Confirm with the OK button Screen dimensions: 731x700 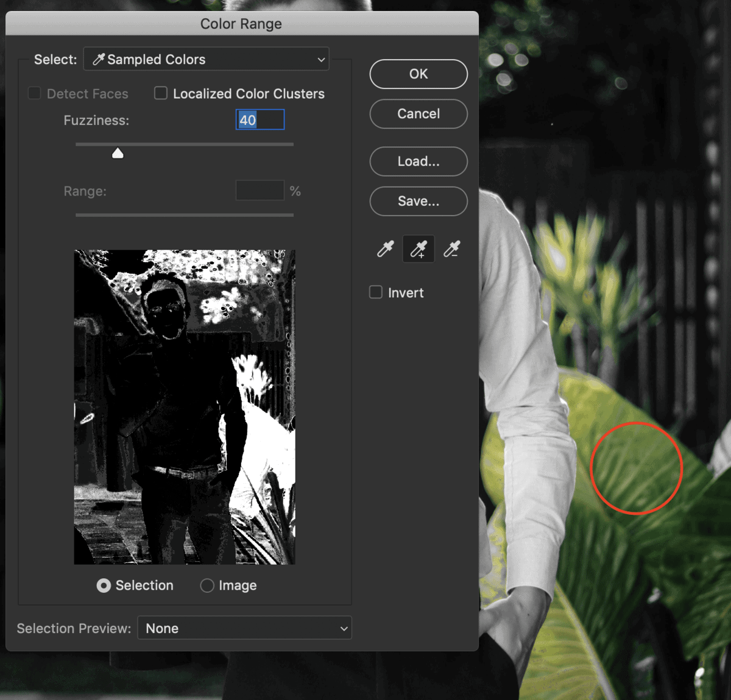click(x=418, y=74)
